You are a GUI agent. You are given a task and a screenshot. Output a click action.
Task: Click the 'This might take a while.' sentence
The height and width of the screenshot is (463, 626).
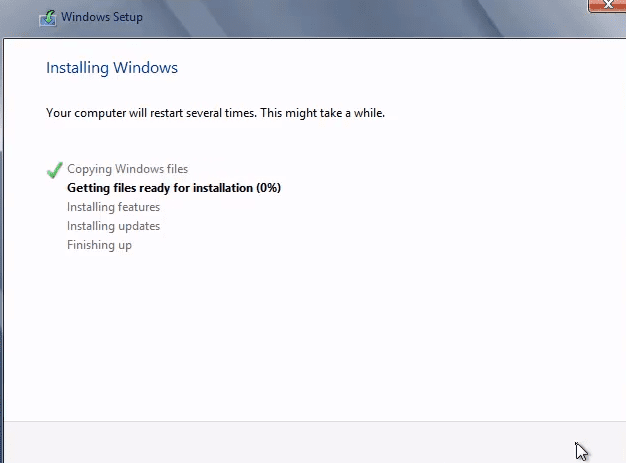323,113
